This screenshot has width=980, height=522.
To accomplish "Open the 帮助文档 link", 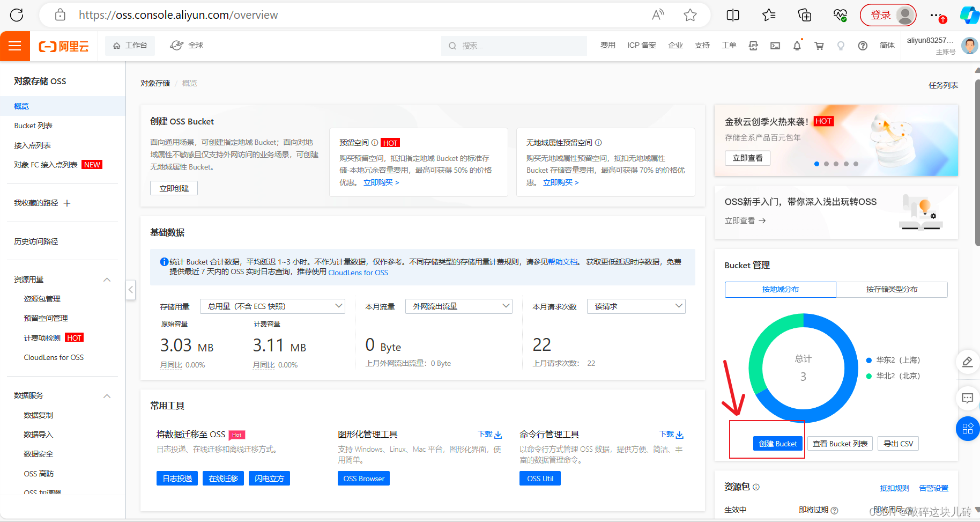I will click(x=563, y=262).
